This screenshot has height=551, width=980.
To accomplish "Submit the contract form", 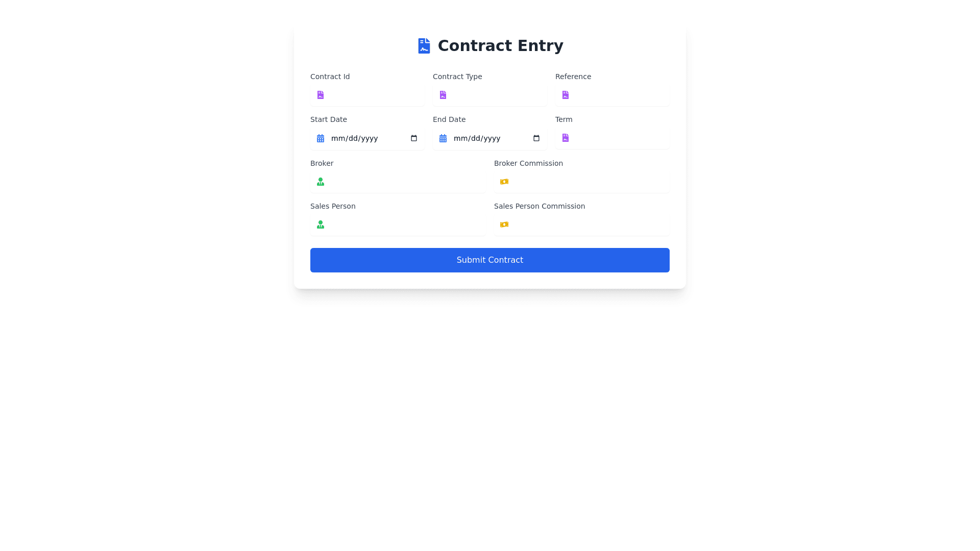I will 489,260.
